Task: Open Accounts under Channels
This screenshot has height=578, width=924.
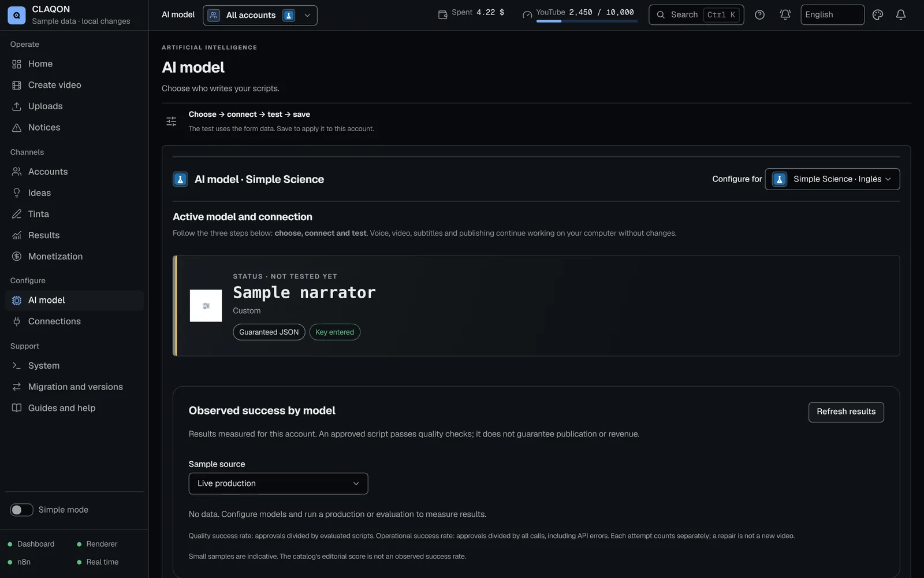Action: pyautogui.click(x=74, y=172)
